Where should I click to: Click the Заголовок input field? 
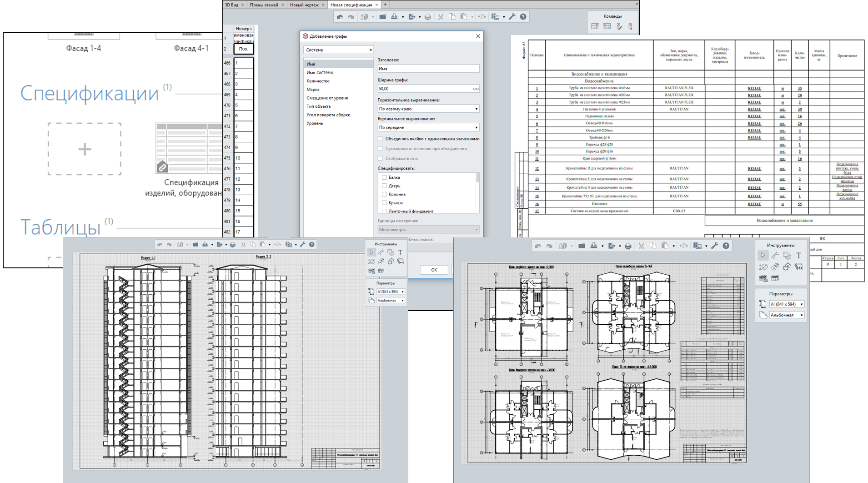coord(428,69)
